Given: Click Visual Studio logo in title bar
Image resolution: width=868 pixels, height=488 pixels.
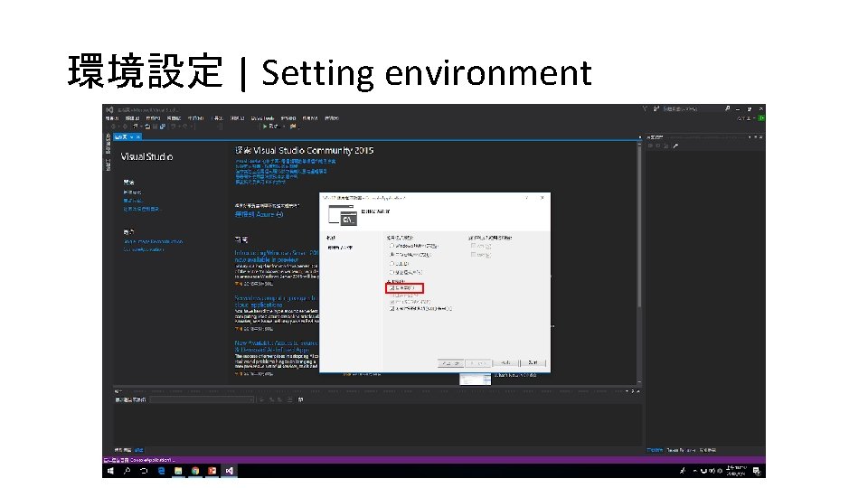Looking at the screenshot, I should coord(109,109).
